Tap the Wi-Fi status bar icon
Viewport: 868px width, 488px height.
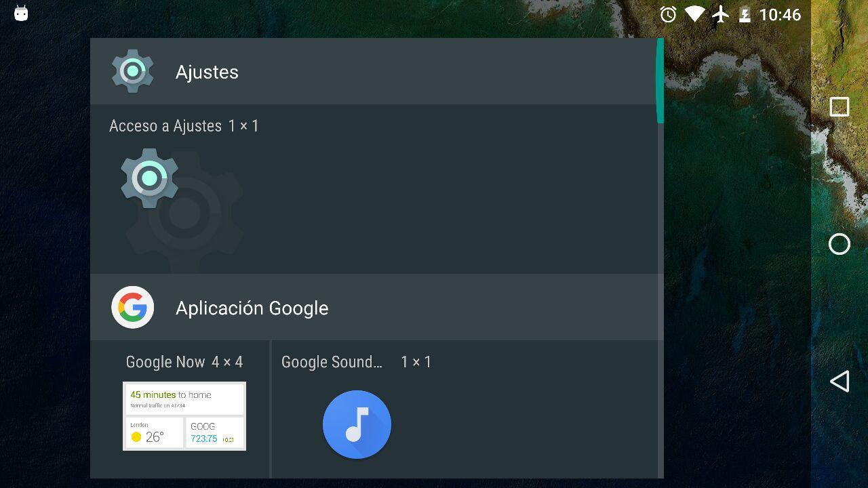pyautogui.click(x=694, y=14)
